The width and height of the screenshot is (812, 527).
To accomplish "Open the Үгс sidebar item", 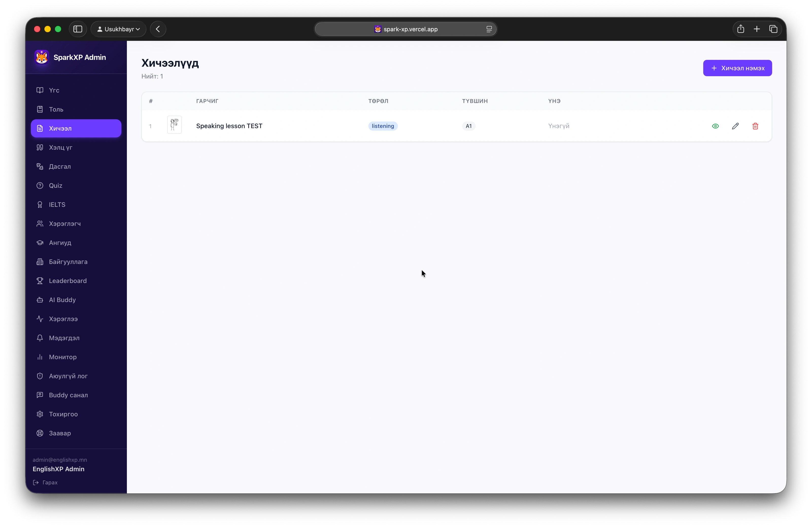I will pos(76,90).
